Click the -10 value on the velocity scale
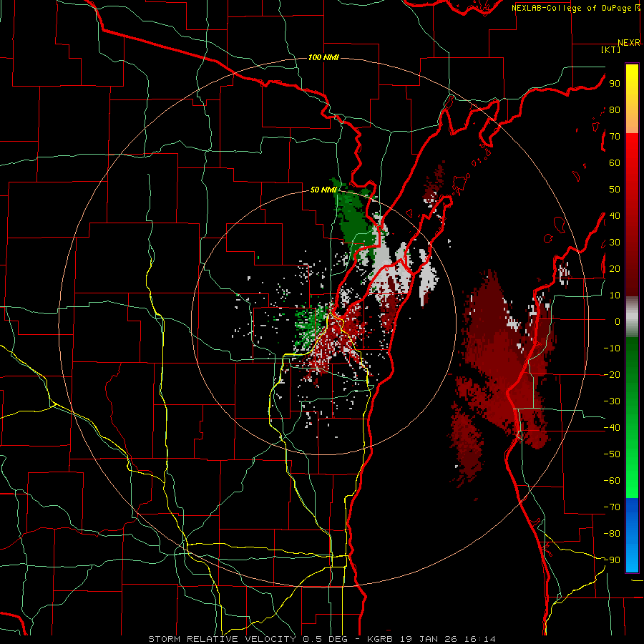This screenshot has width=644, height=644. pyautogui.click(x=612, y=348)
